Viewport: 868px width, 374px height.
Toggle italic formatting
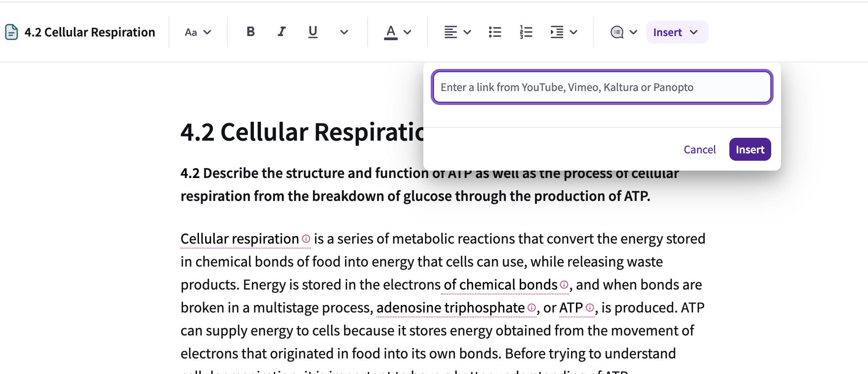281,32
